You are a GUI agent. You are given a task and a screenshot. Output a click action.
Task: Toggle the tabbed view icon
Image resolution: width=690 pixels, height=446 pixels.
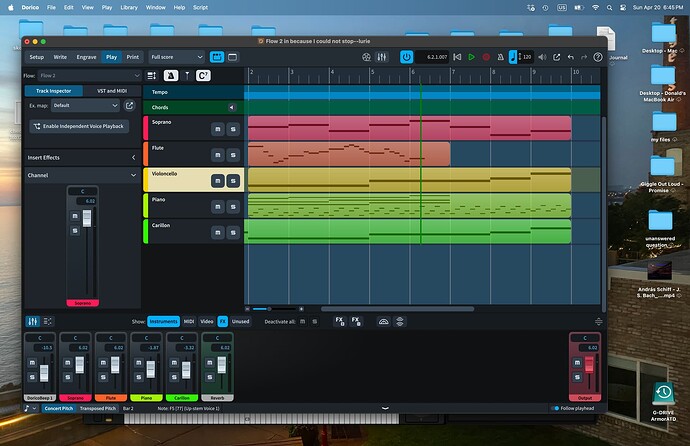[217, 57]
